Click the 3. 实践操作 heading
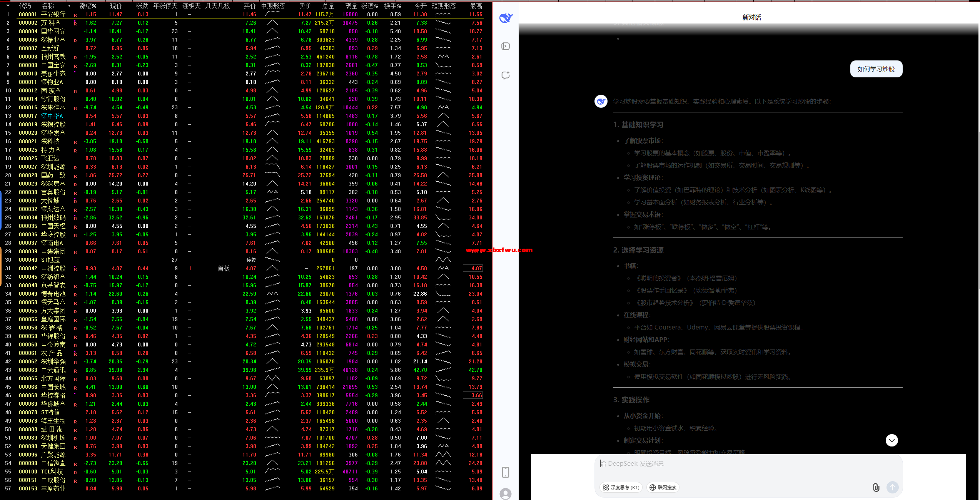Image resolution: width=980 pixels, height=500 pixels. (x=631, y=400)
